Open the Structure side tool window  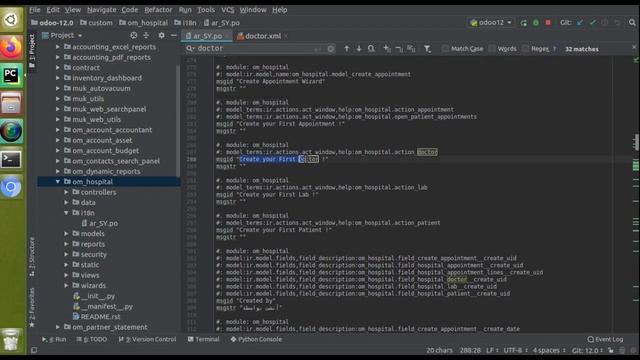click(x=32, y=256)
